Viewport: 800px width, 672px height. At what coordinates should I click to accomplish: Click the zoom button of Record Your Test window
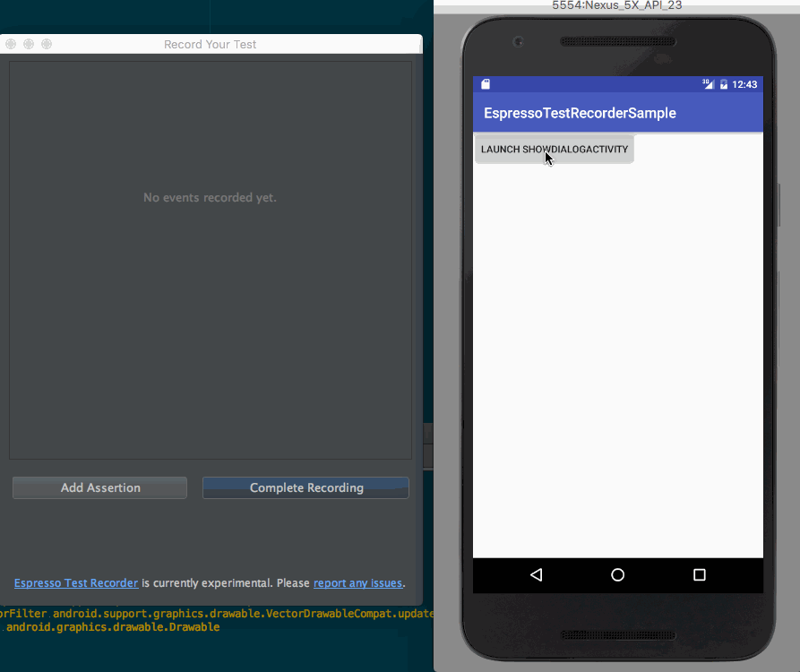(47, 44)
